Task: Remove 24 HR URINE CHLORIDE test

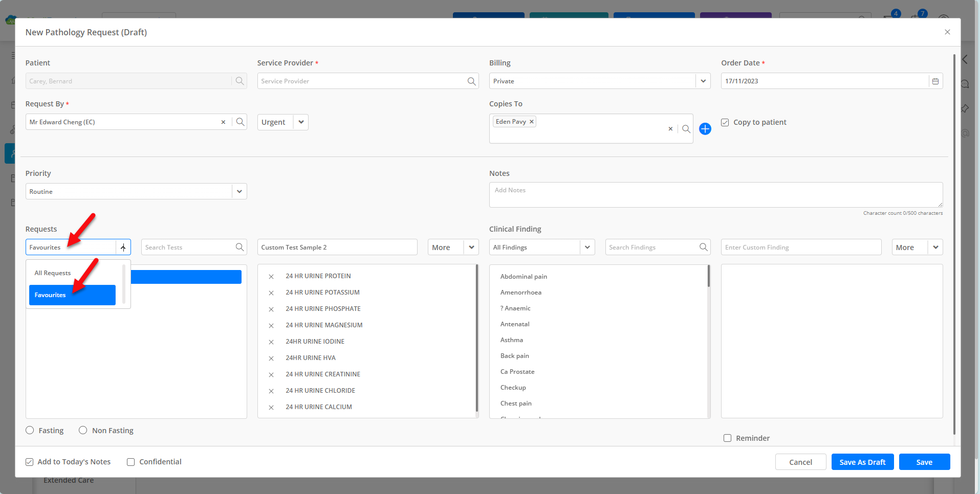Action: 271,391
